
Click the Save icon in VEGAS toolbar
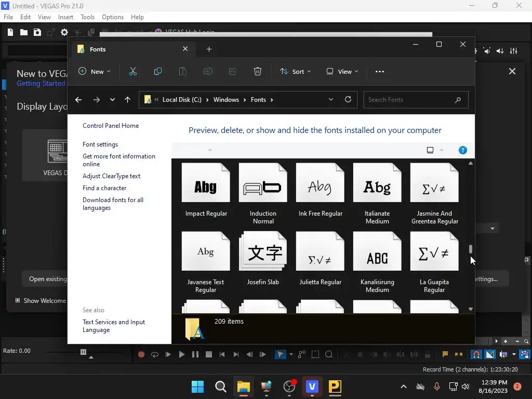(x=37, y=32)
